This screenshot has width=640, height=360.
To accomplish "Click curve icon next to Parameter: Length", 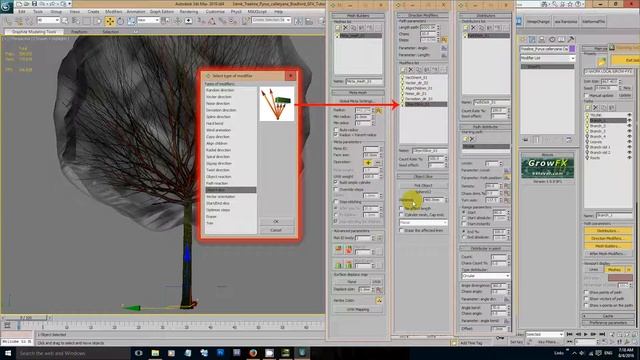I will [x=444, y=55].
